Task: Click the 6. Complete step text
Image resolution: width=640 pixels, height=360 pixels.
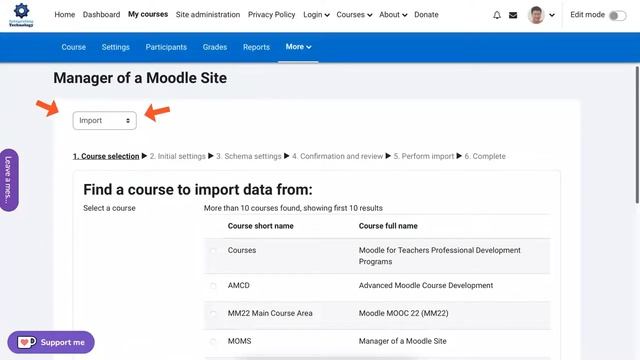Action: (485, 156)
